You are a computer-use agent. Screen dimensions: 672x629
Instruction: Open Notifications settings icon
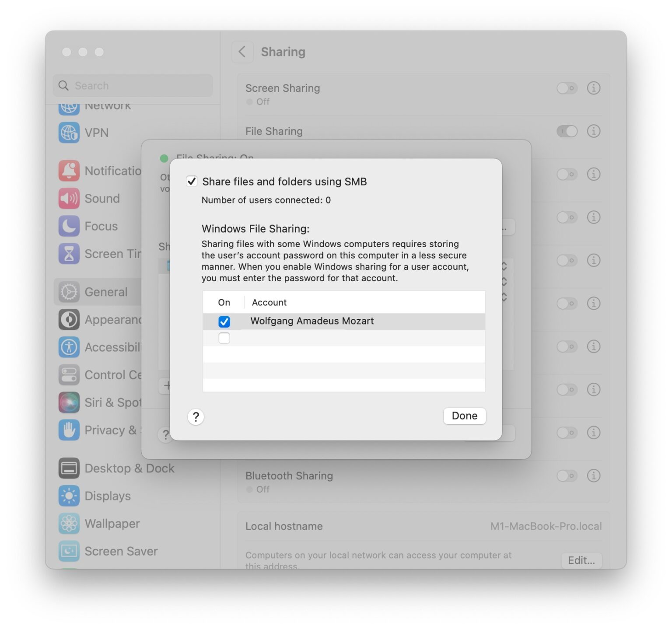tap(69, 171)
